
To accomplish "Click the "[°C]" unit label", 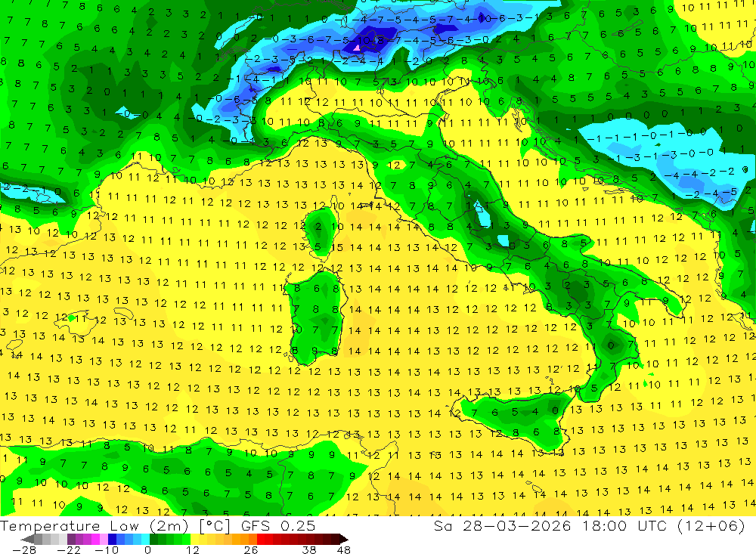I will 215,526.
